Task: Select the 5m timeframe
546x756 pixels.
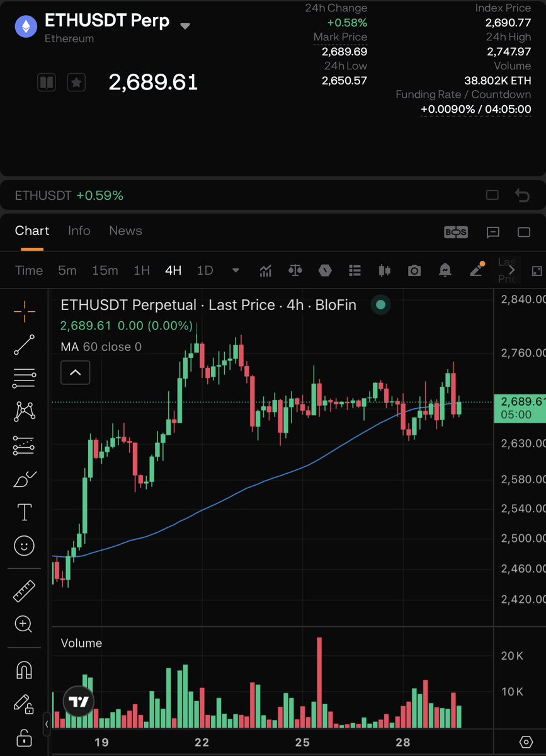Action: point(67,270)
